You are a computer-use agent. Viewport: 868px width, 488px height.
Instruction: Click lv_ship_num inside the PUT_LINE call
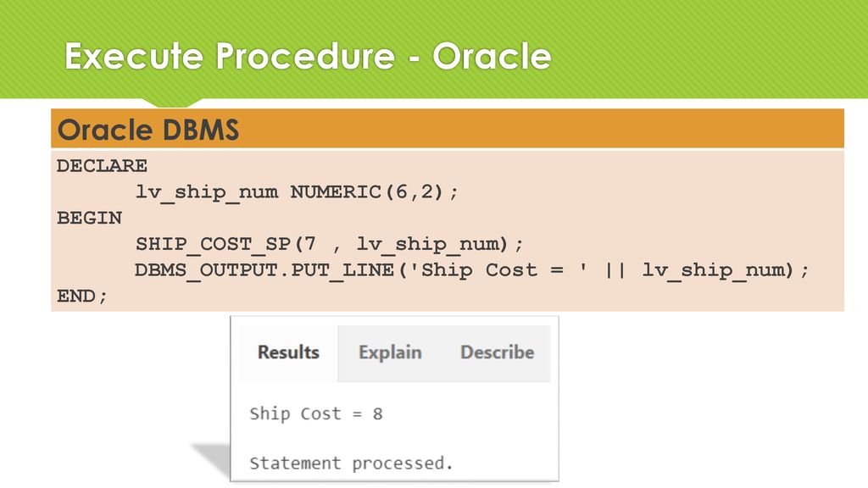714,270
